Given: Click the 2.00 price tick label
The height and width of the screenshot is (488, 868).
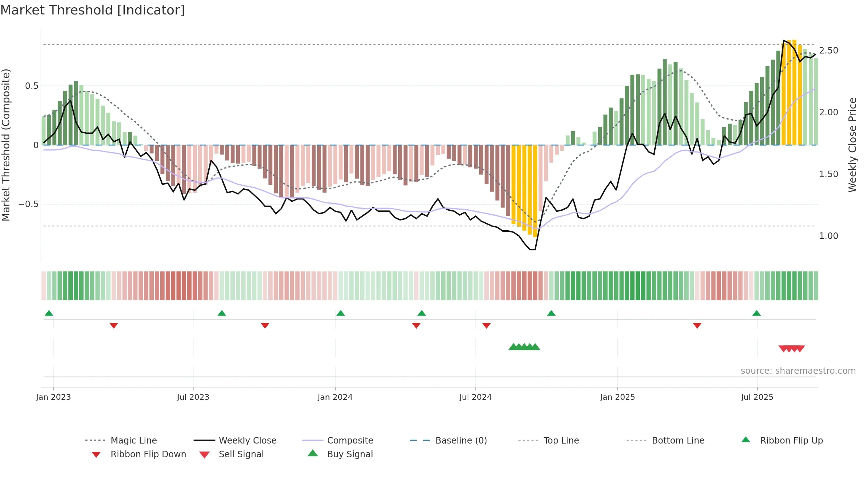Looking at the screenshot, I should pos(829,112).
